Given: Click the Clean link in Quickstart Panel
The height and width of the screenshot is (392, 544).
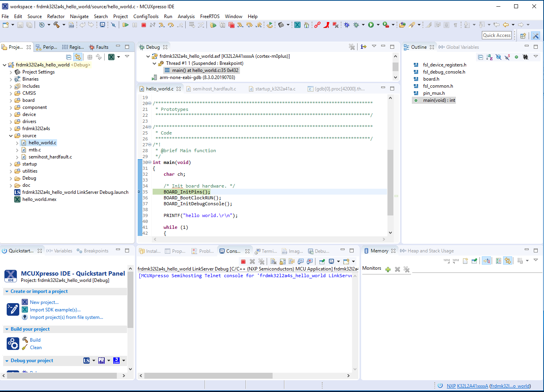Looking at the screenshot, I should pyautogui.click(x=36, y=348).
